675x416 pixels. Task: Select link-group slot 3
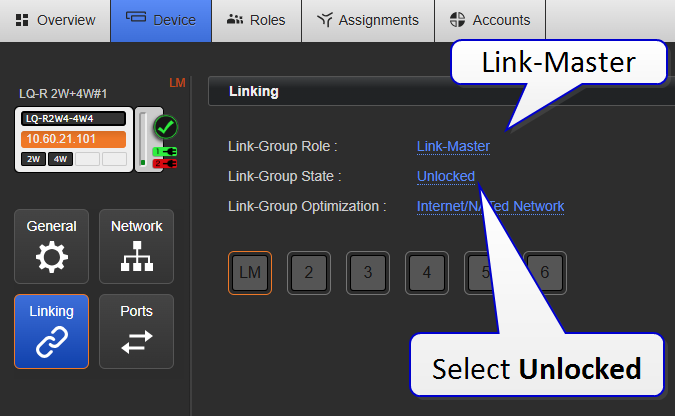(368, 272)
